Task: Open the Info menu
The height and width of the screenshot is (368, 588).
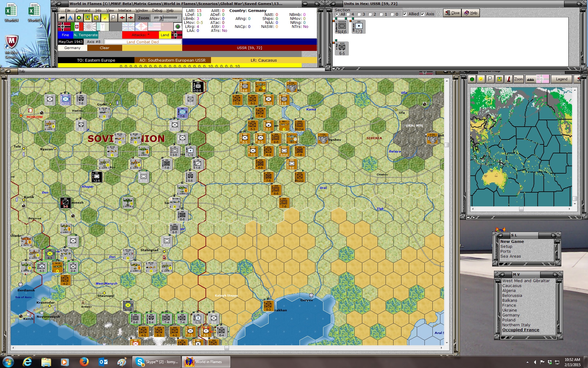Action: click(x=98, y=10)
